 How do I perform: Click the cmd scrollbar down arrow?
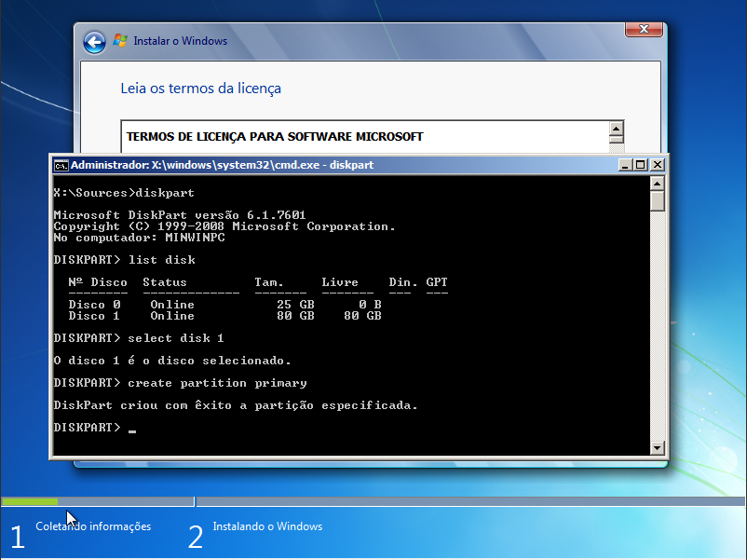658,447
